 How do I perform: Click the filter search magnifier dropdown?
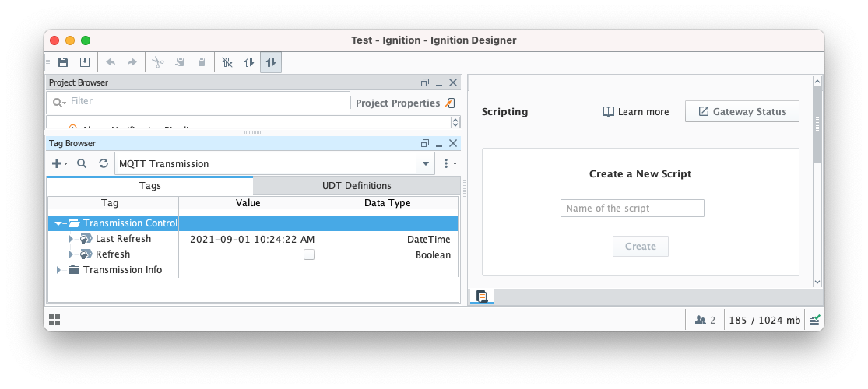[58, 103]
